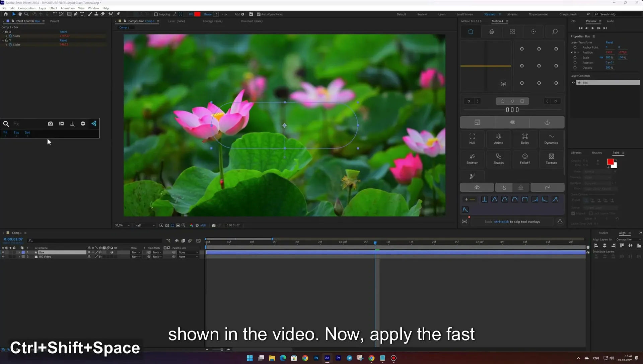The image size is (643, 364).
Task: Select the Zoom tool in toolbar
Action: pyautogui.click(x=26, y=14)
